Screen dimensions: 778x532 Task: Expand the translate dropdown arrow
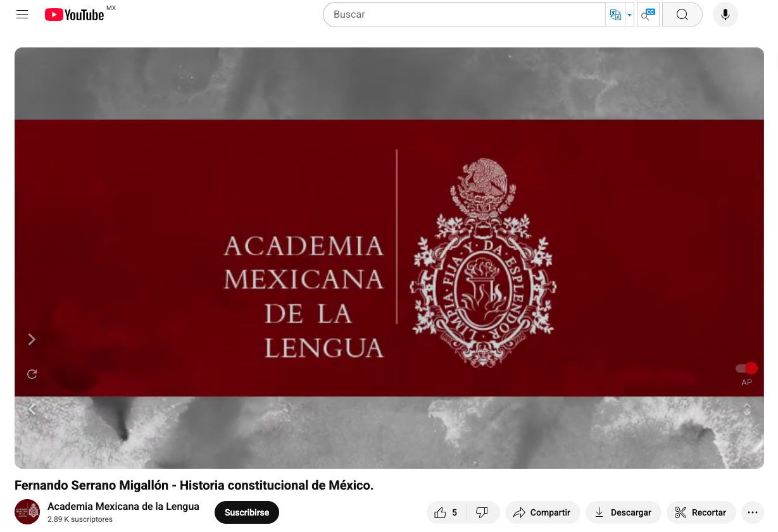(x=629, y=15)
